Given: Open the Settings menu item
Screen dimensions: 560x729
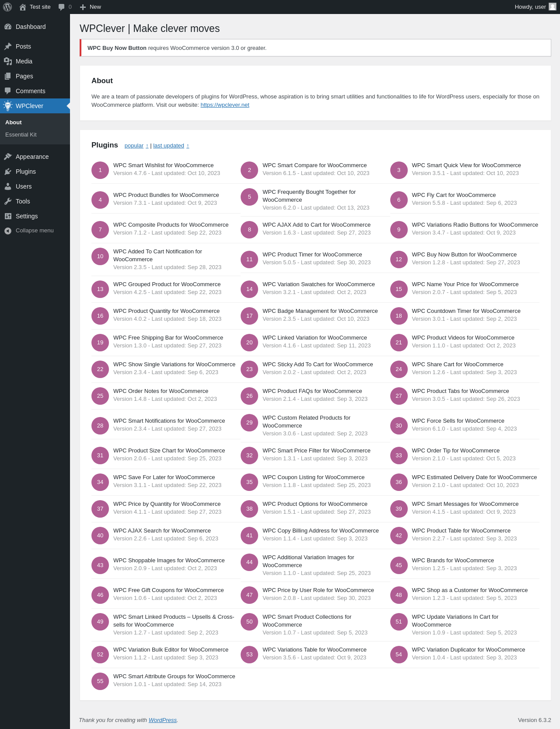Looking at the screenshot, I should pyautogui.click(x=35, y=216).
